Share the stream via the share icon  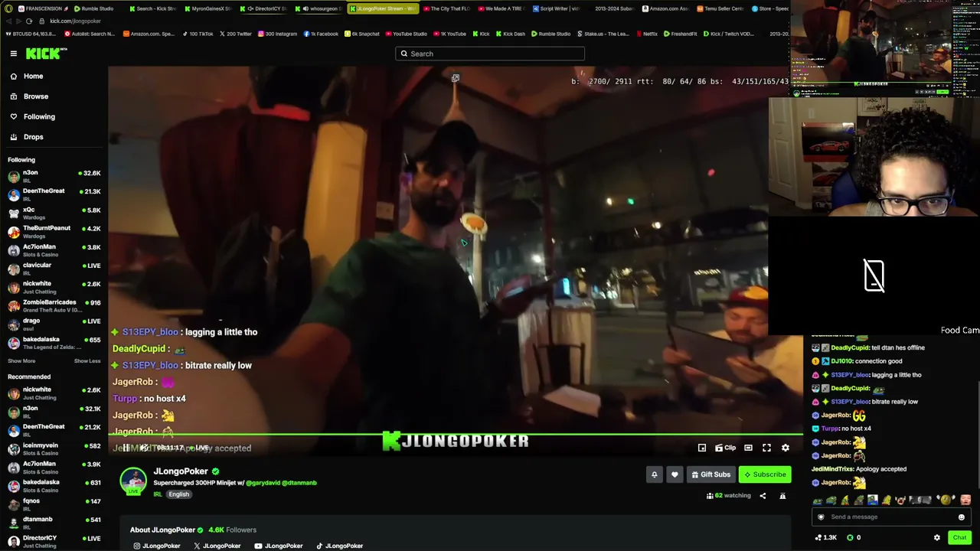click(763, 496)
